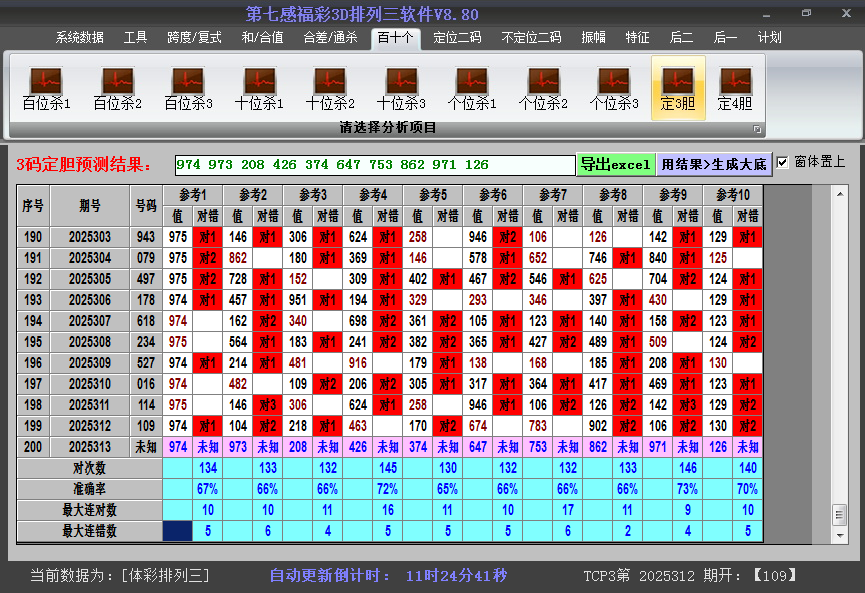The width and height of the screenshot is (865, 593).
Task: Open the 系统数据 menu tab
Action: tap(79, 38)
